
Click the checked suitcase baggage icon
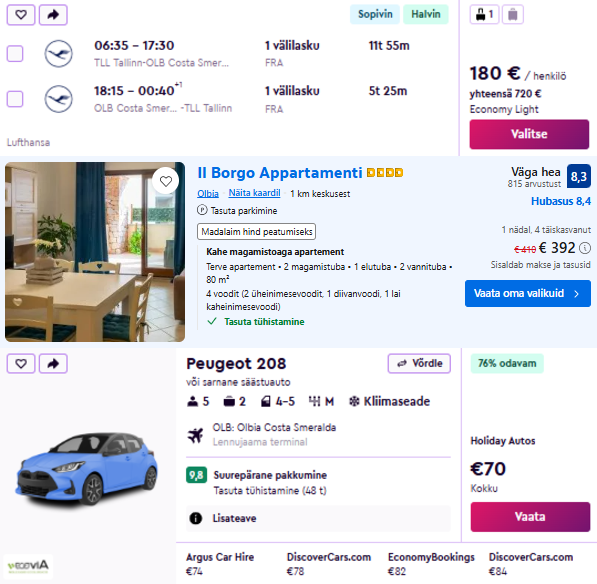[x=513, y=15]
